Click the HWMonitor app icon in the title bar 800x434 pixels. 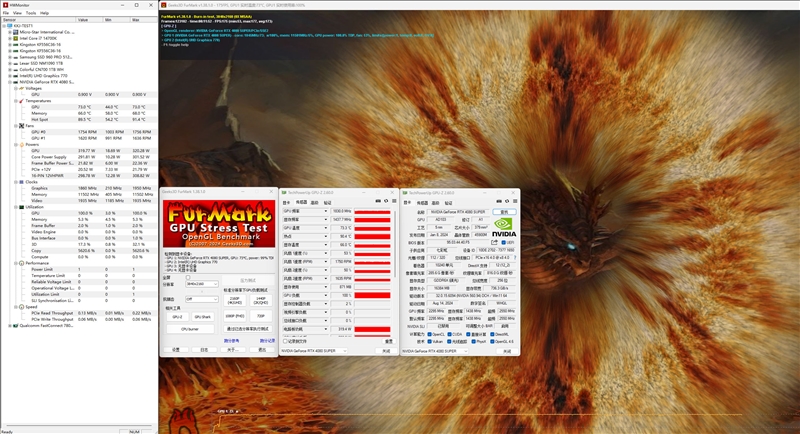click(6, 5)
